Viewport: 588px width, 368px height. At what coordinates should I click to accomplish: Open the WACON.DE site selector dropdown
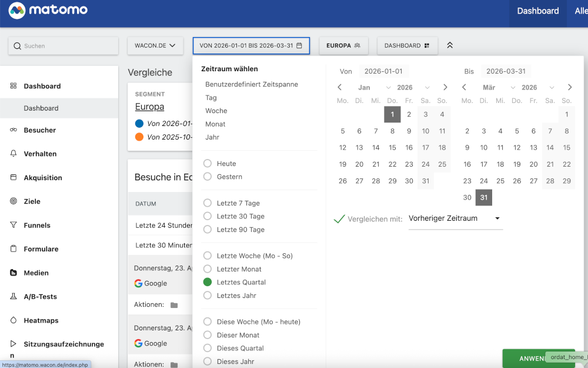point(155,45)
